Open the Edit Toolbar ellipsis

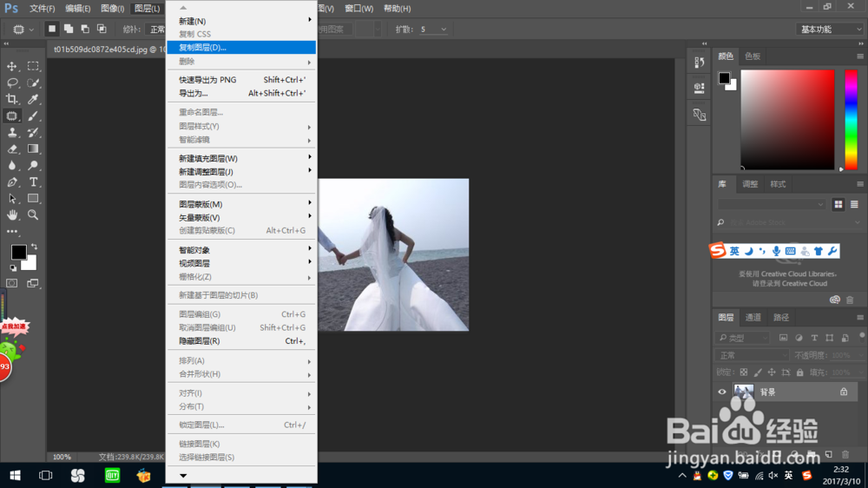pyautogui.click(x=11, y=232)
